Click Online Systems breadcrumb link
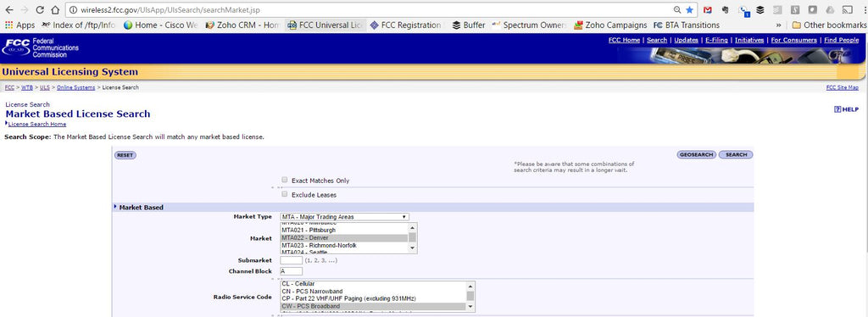The width and height of the screenshot is (868, 317). point(75,87)
